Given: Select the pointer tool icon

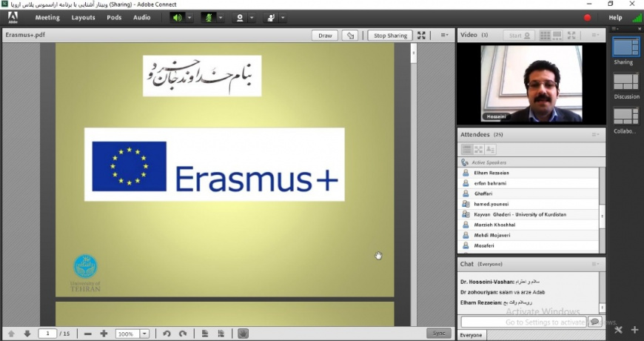Looking at the screenshot, I should [x=350, y=36].
